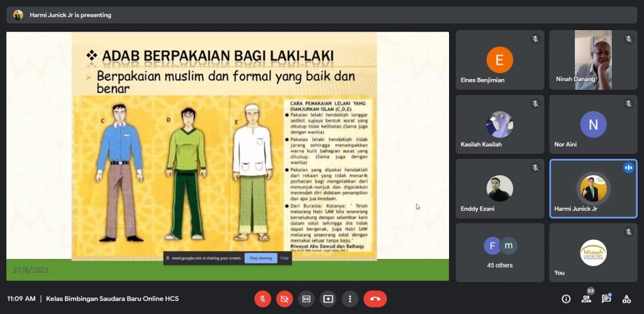Open the 45 others participant tile
644x314 pixels.
pyautogui.click(x=499, y=252)
